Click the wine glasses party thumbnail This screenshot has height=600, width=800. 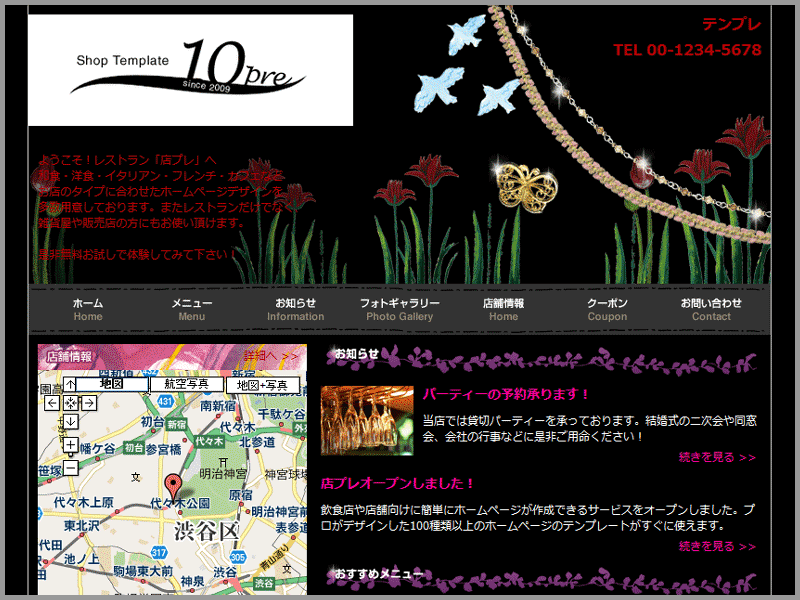[366, 420]
